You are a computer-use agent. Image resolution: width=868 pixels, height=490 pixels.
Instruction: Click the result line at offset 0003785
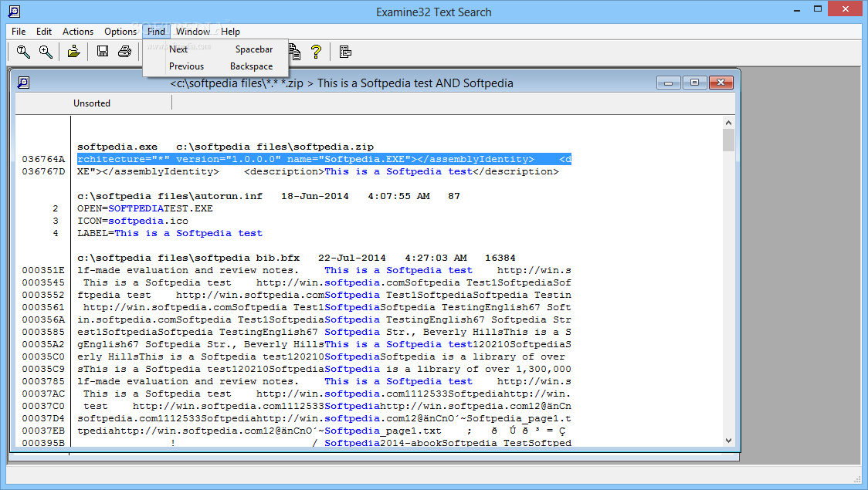pyautogui.click(x=324, y=382)
